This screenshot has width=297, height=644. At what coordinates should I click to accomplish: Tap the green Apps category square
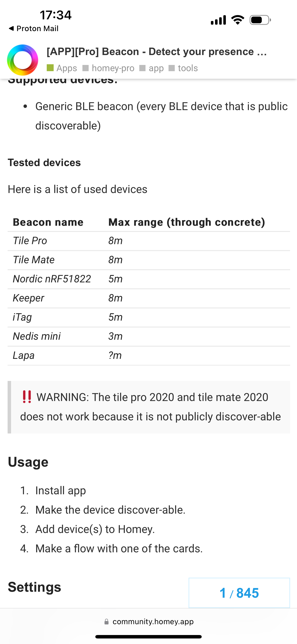(x=50, y=68)
